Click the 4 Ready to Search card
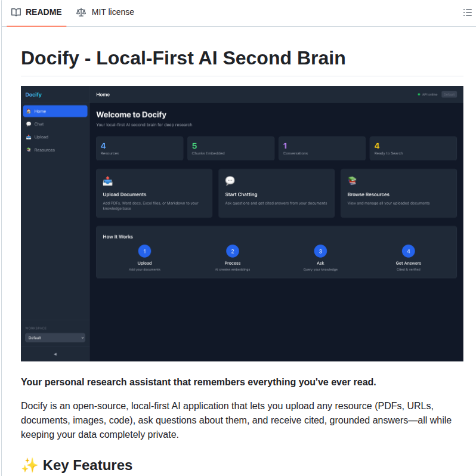Image resolution: width=476 pixels, height=476 pixels. [x=413, y=148]
